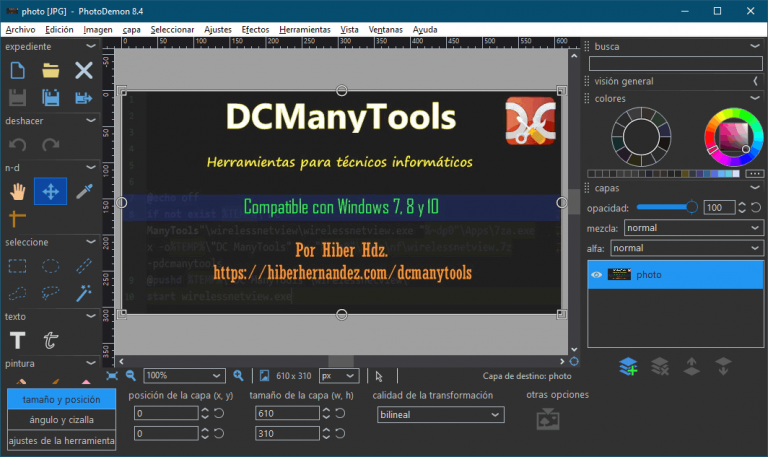Screen dimensions: 768x457
Task: Click the Redo arrow icon
Action: [x=50, y=144]
